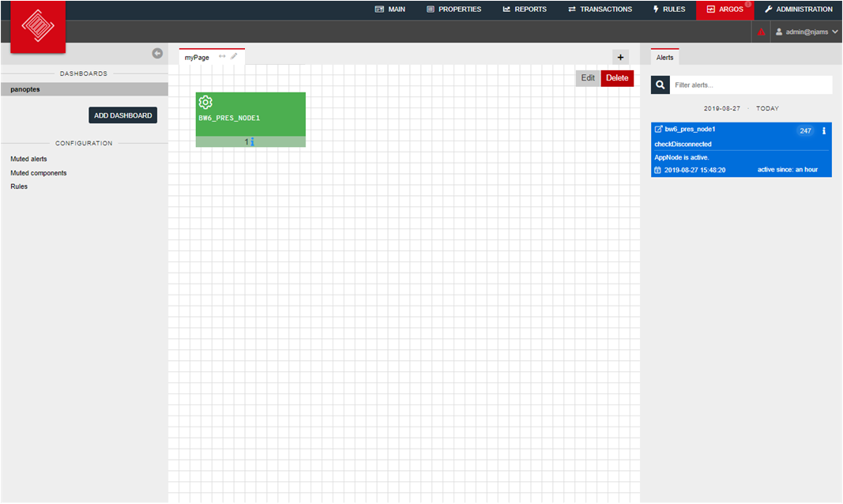Click the nJAMS red logo
Screen dimensions: 843x504
38,26
